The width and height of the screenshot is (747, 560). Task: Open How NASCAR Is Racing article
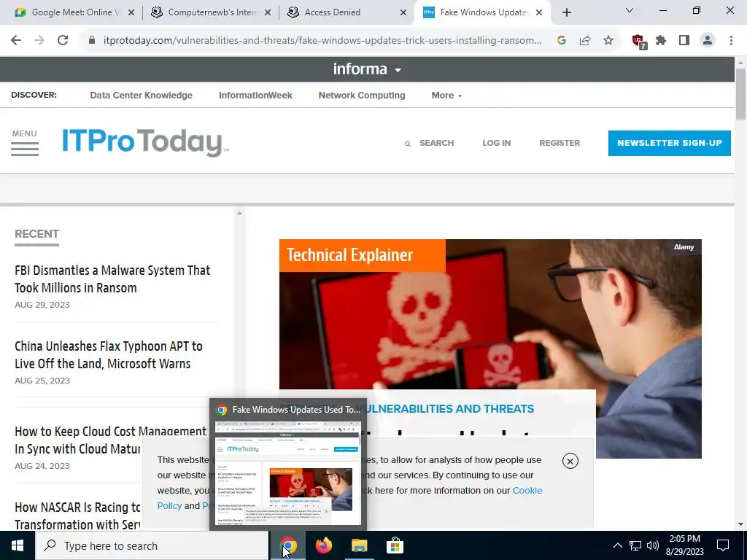pyautogui.click(x=77, y=516)
